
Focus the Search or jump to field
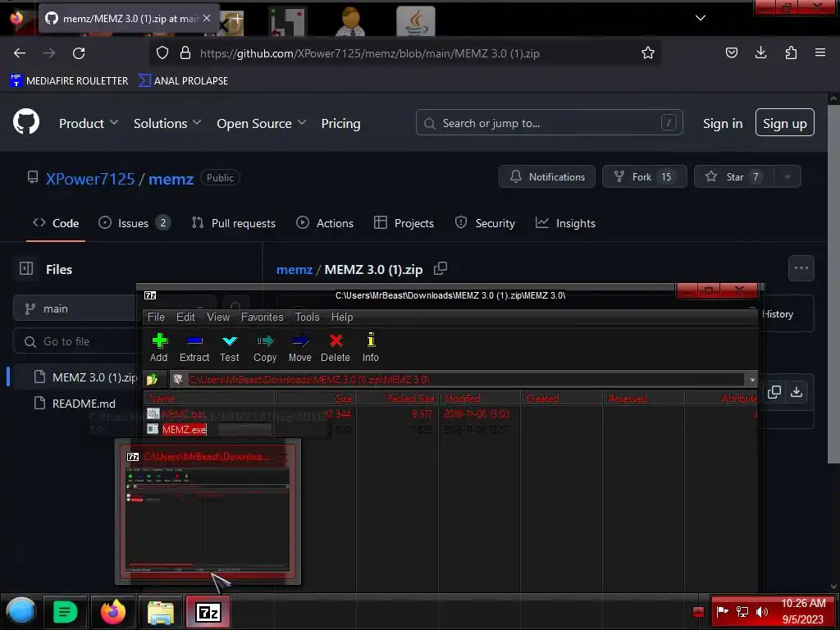point(549,123)
